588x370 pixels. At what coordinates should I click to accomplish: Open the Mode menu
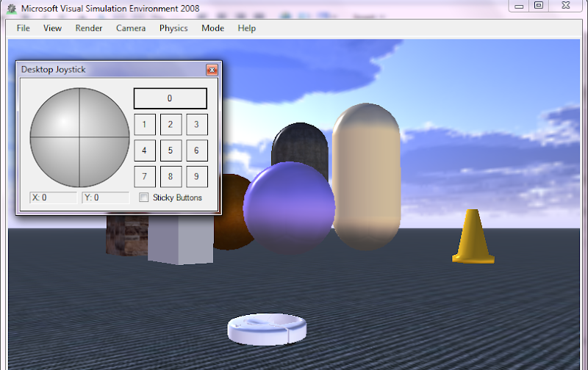(x=212, y=28)
